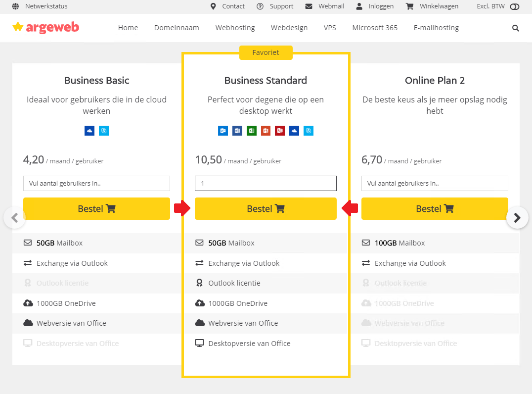Click desktop monitor icon in Business Standard
Screen dimensions: 532x394
coord(200,343)
